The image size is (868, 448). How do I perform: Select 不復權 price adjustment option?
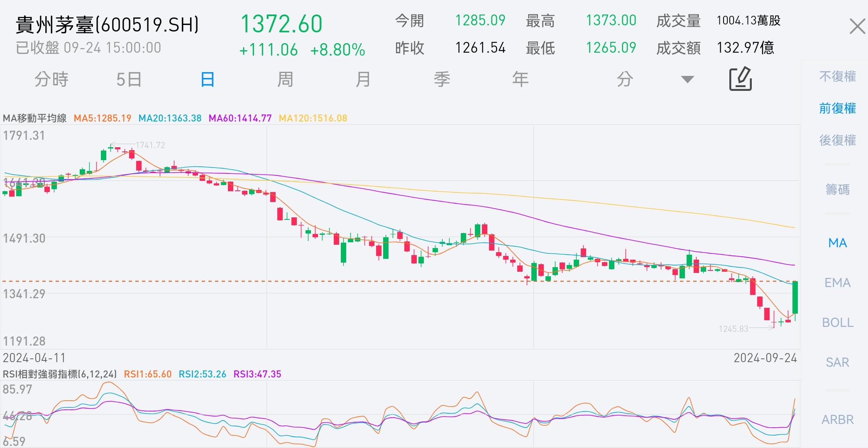(x=837, y=77)
